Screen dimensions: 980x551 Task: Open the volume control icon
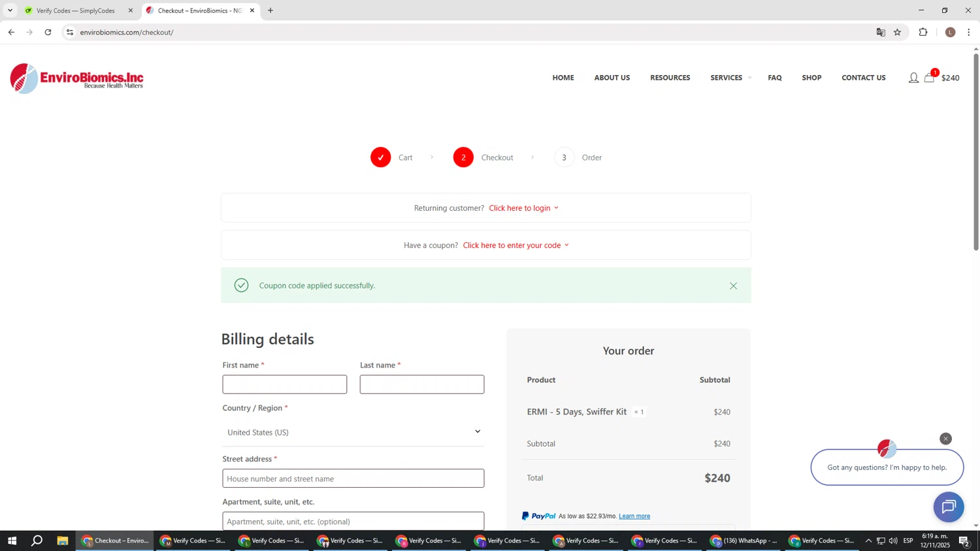tap(893, 541)
